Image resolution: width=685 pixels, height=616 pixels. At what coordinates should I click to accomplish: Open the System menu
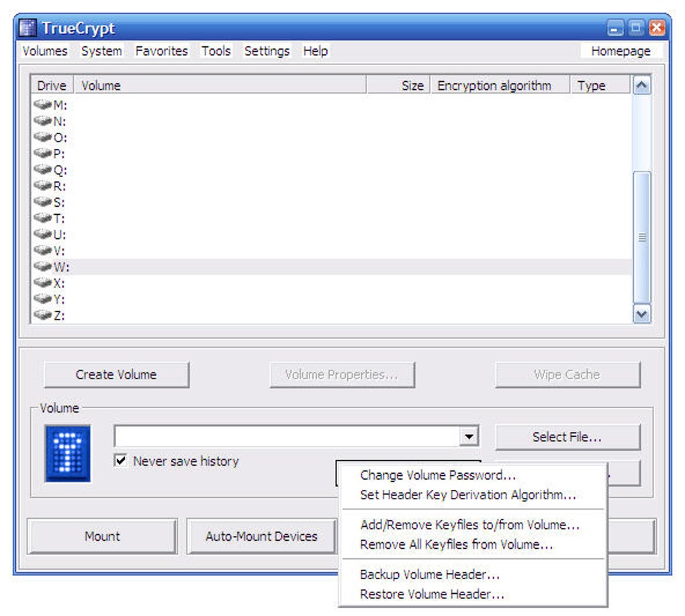click(x=101, y=51)
